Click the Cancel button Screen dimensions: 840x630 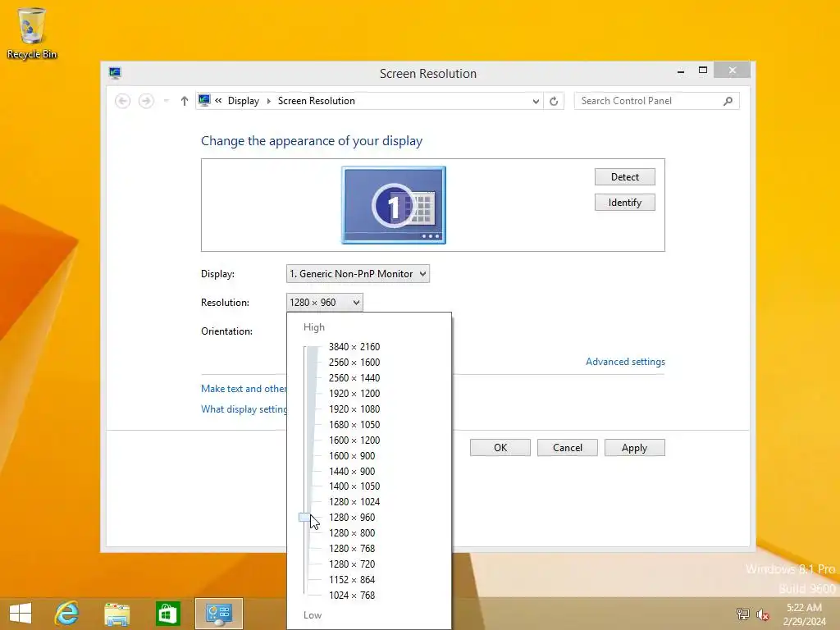tap(568, 448)
